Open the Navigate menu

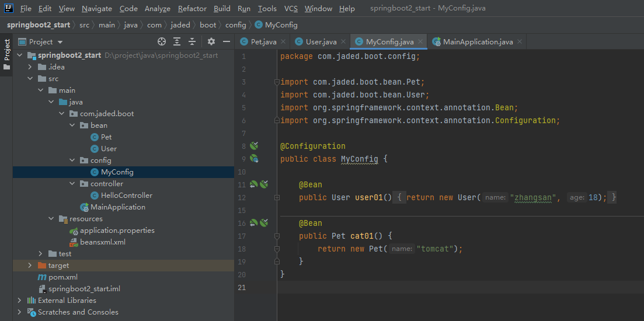coord(97,9)
